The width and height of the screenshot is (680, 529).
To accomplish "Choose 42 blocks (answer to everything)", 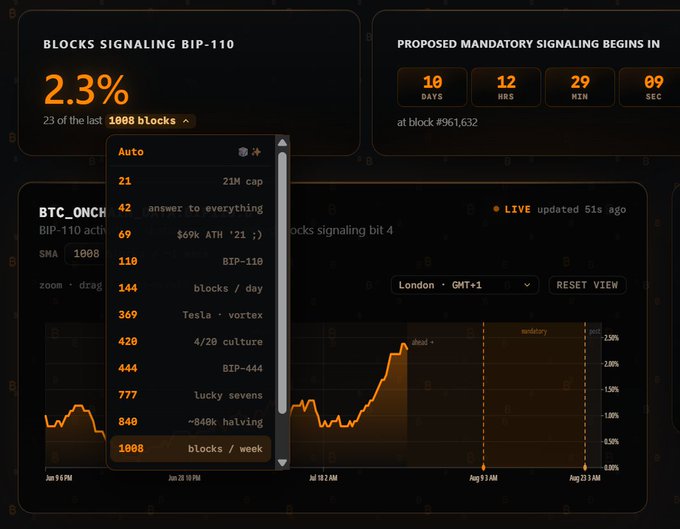I will (x=190, y=208).
